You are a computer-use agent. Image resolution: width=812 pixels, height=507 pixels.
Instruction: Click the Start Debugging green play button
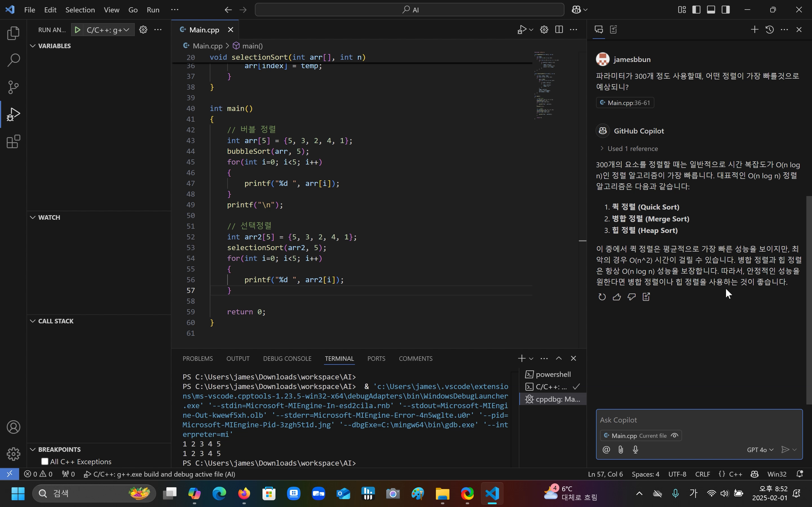tap(78, 30)
